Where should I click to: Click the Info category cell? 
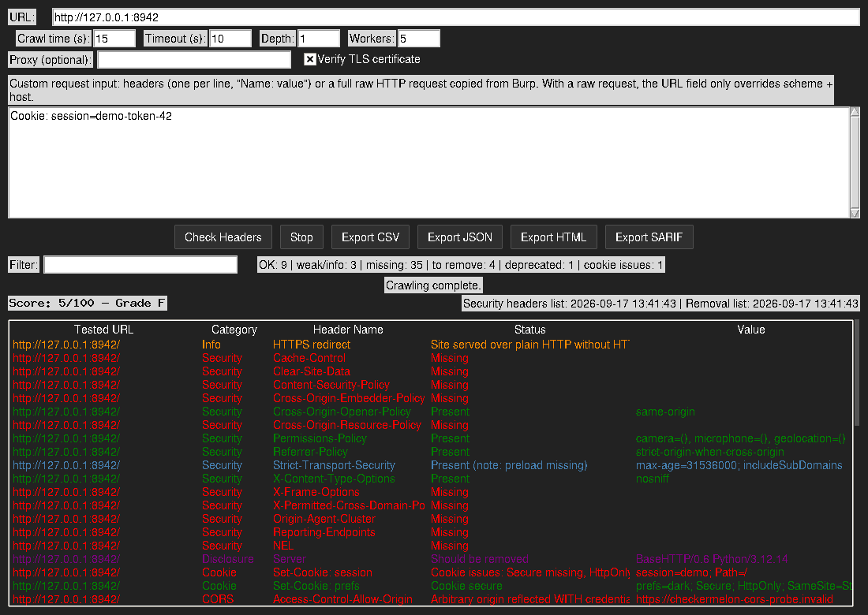211,345
